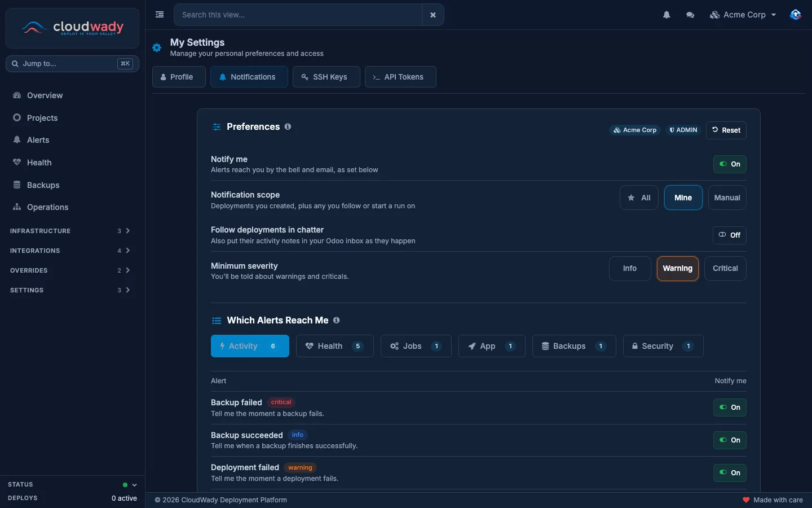
Task: Turn on Follow deployments in chatter
Action: (x=730, y=235)
